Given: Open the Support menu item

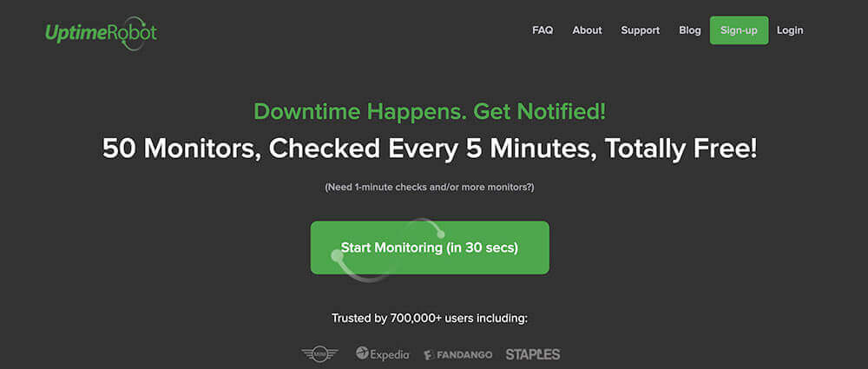Looking at the screenshot, I should point(640,30).
